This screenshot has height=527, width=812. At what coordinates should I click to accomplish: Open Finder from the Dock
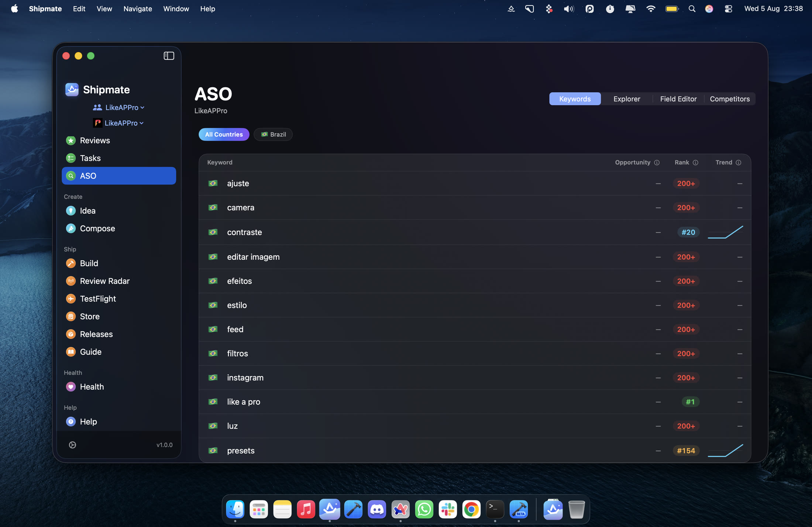[x=235, y=510]
